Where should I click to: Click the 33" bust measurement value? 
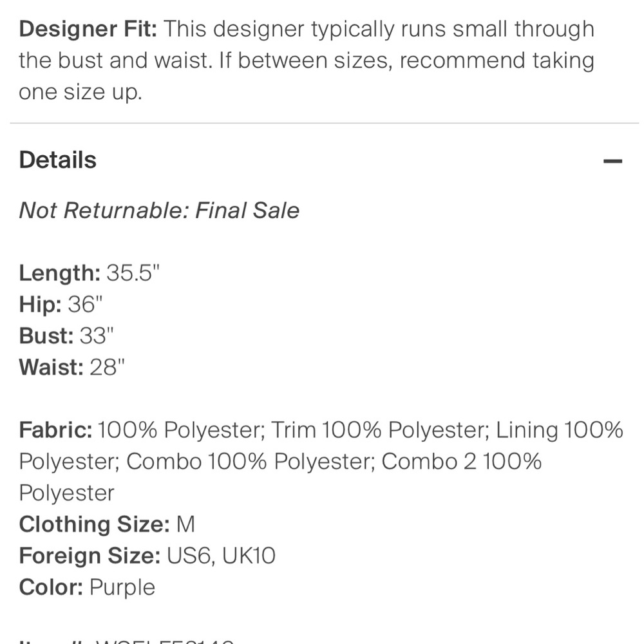97,336
